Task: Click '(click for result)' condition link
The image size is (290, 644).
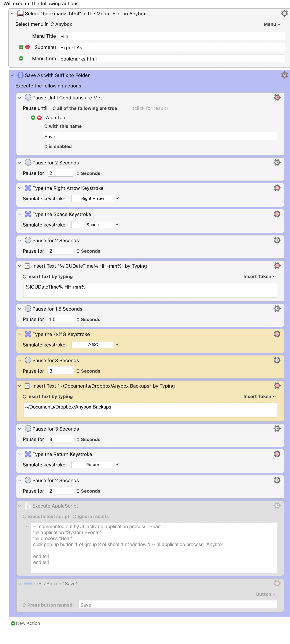Action: (150, 108)
